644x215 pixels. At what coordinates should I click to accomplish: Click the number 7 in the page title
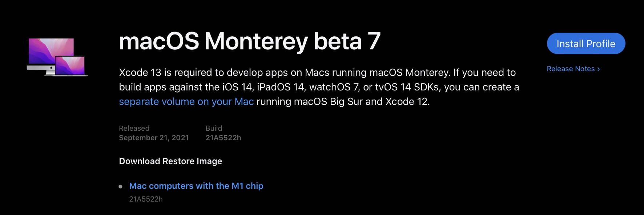point(374,41)
